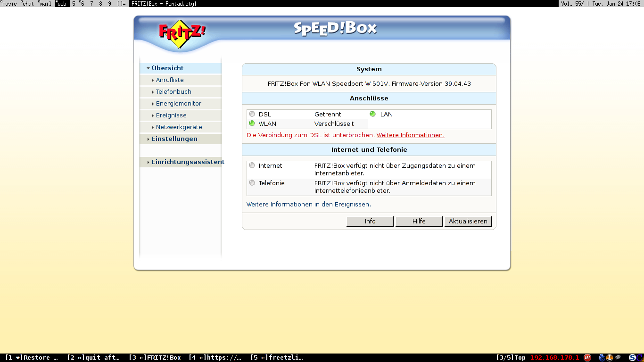Click the Adblock Plus ABP icon

[x=587, y=358]
